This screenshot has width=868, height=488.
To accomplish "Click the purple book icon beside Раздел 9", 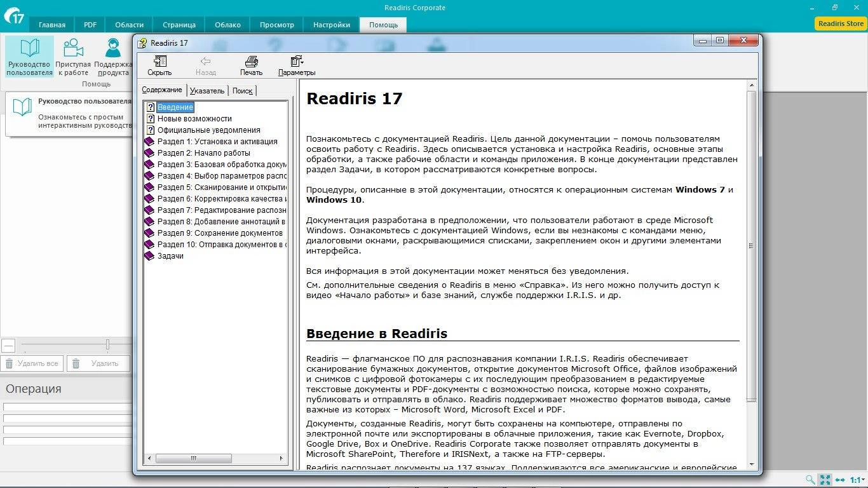I will click(x=149, y=233).
